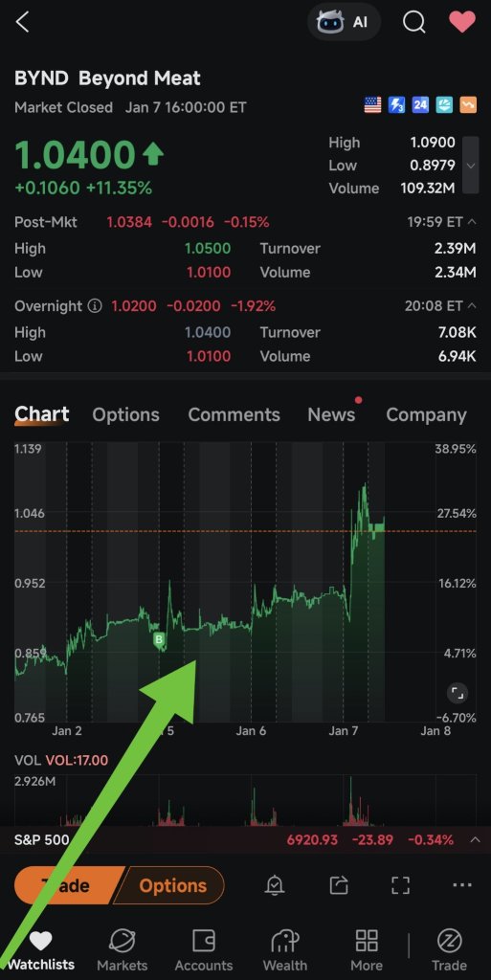
Task: Switch to the News tab
Action: 331,414
